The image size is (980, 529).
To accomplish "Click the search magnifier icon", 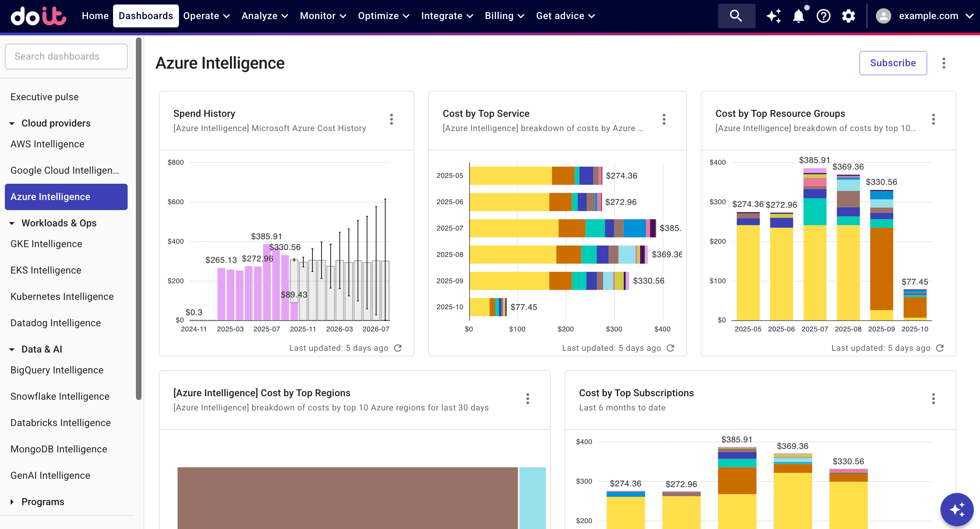I will (x=736, y=16).
